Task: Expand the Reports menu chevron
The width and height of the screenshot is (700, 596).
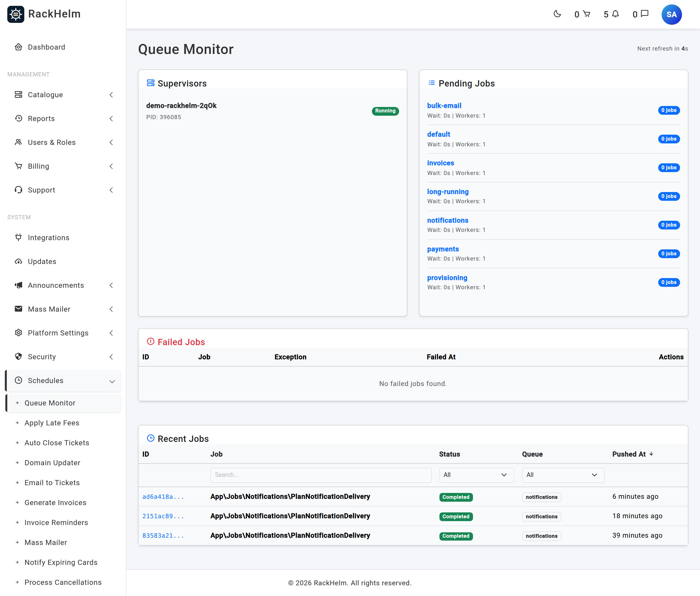Action: 111,119
